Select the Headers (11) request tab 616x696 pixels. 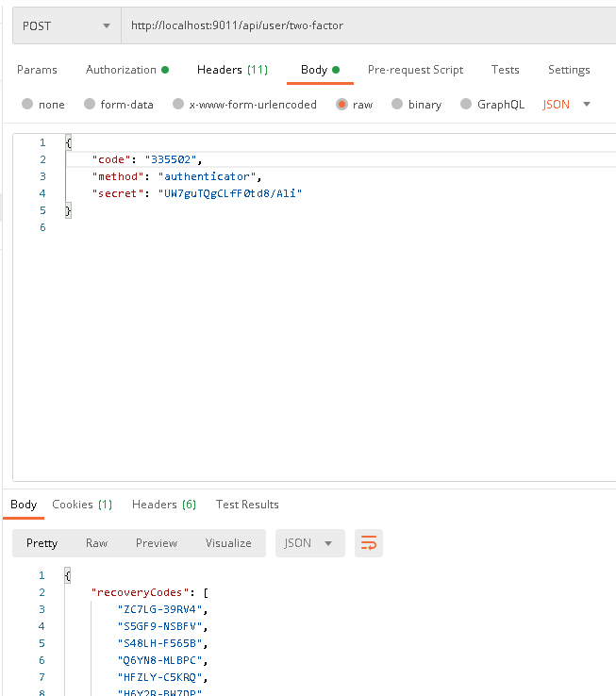(232, 70)
